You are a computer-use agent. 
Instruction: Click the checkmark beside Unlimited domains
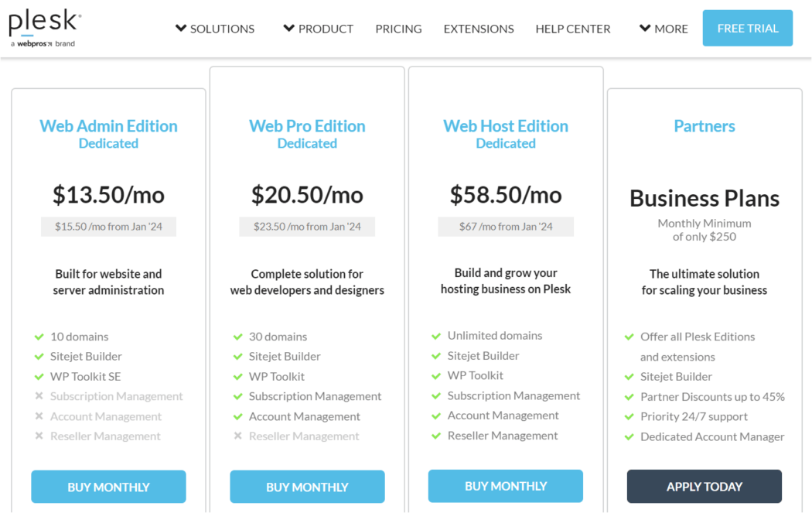pyautogui.click(x=435, y=336)
